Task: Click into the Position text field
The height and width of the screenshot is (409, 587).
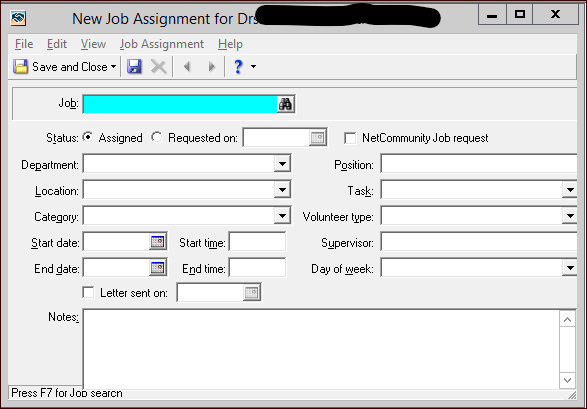Action: pyautogui.click(x=479, y=164)
